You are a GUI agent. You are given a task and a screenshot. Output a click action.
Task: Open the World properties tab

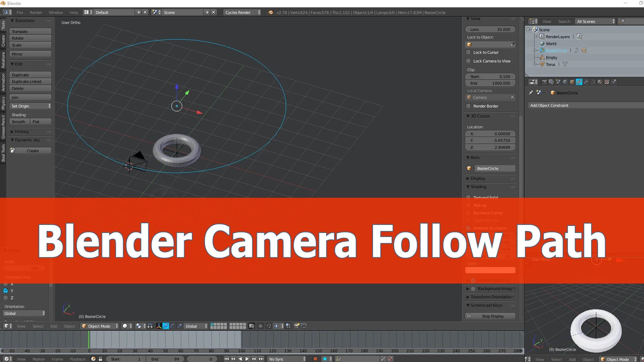565,82
